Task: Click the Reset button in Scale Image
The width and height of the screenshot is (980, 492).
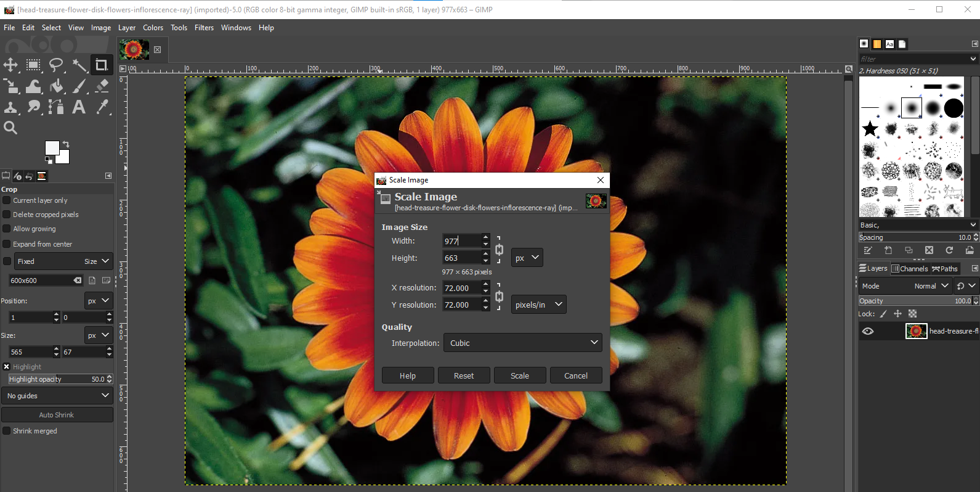Action: point(464,375)
